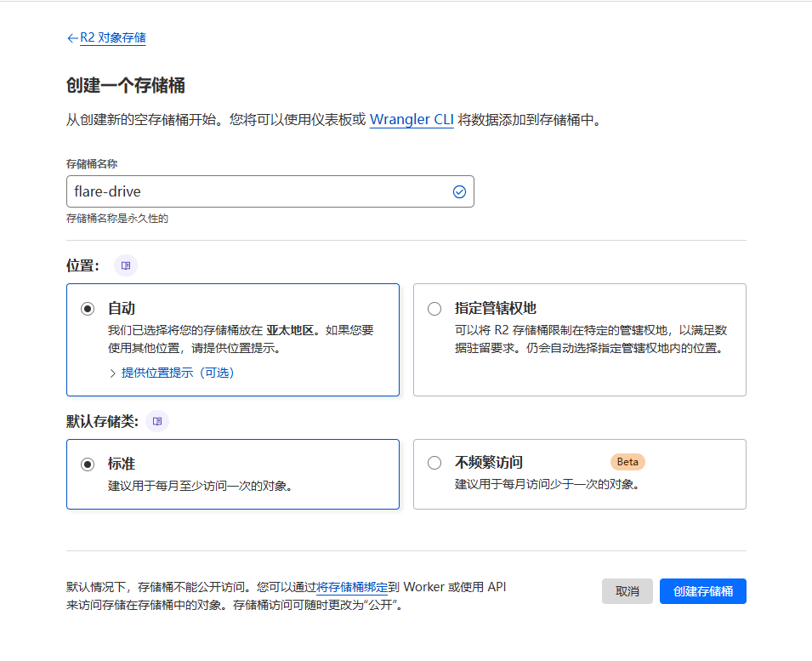Expand the chevron before 提供位置提示
Screen dimensions: 812x661
pos(112,373)
